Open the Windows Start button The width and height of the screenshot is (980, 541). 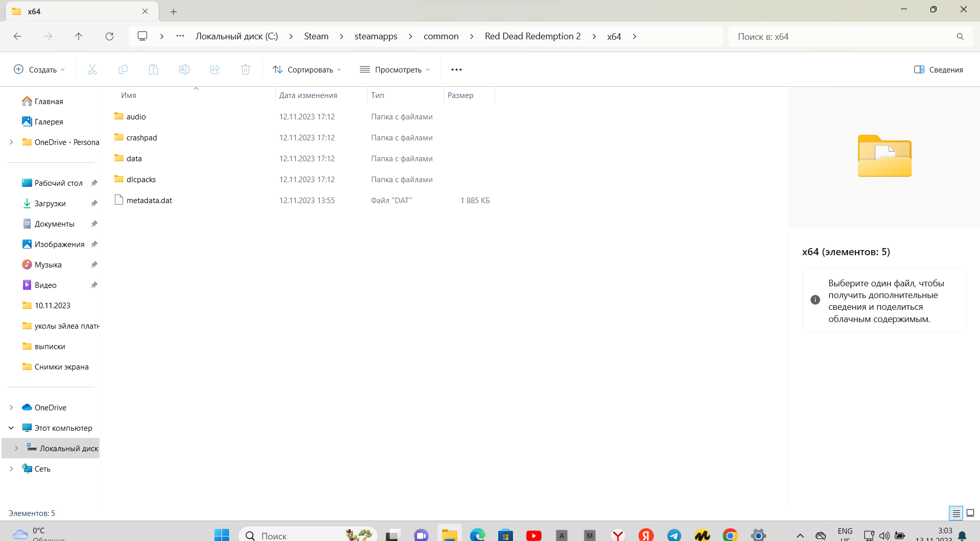coord(222,535)
